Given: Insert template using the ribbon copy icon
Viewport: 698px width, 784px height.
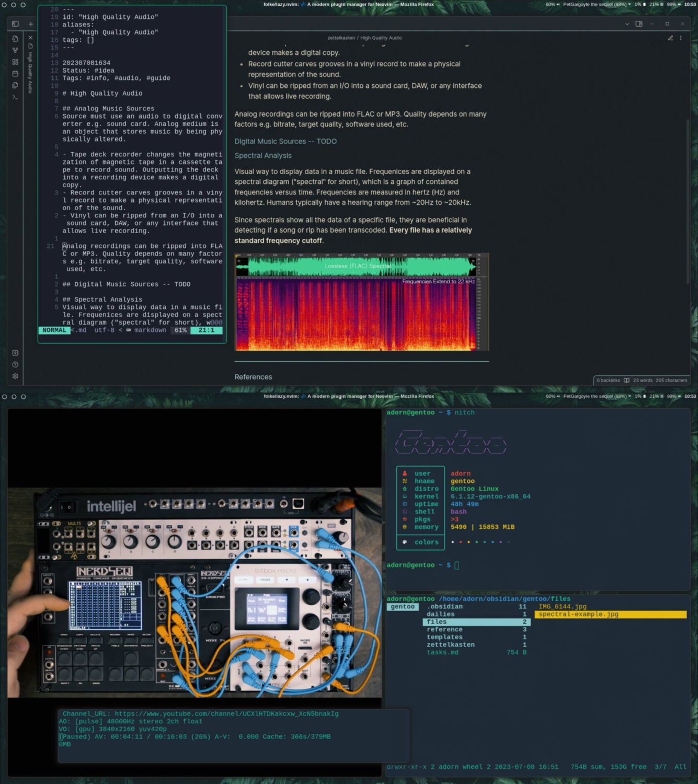Looking at the screenshot, I should pyautogui.click(x=15, y=85).
